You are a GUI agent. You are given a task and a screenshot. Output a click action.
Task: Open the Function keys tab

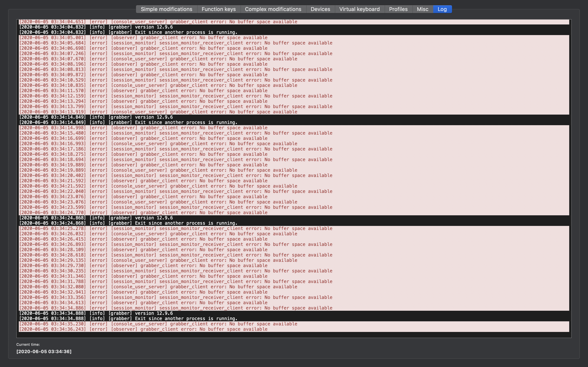[218, 9]
